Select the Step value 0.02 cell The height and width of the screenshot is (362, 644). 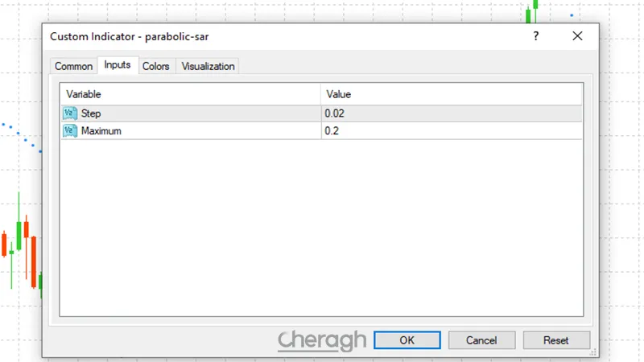click(451, 113)
